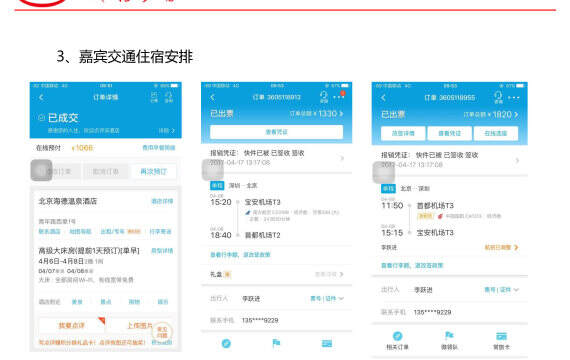Tap back arrow in order 3605118955 screen
The width and height of the screenshot is (570, 360).
click(383, 98)
